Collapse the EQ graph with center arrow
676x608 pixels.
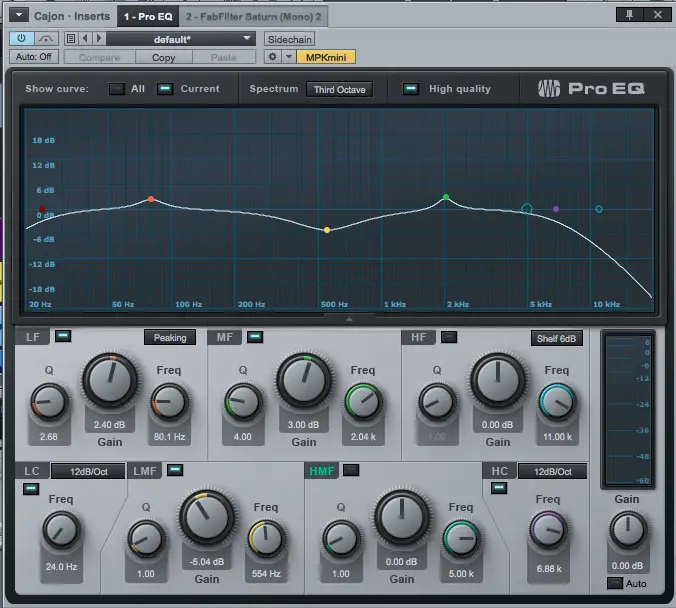349,319
